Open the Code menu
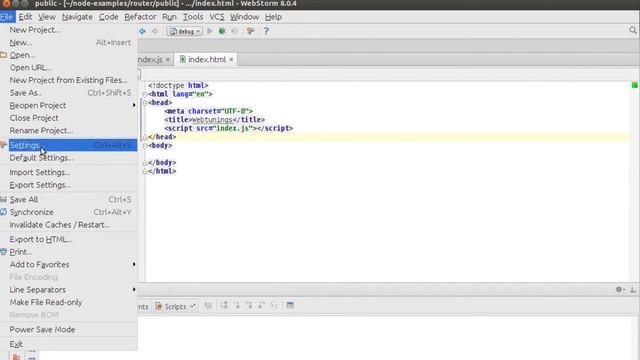The width and height of the screenshot is (640, 360). [x=109, y=17]
